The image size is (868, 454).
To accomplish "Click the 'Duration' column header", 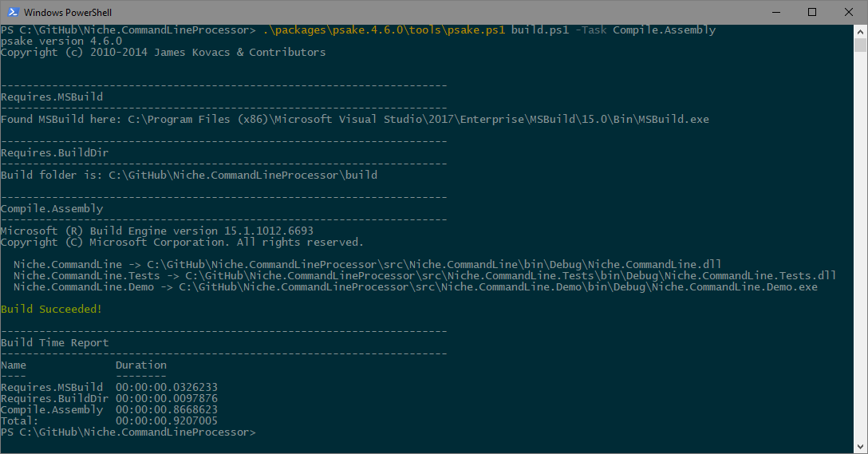I will click(141, 365).
